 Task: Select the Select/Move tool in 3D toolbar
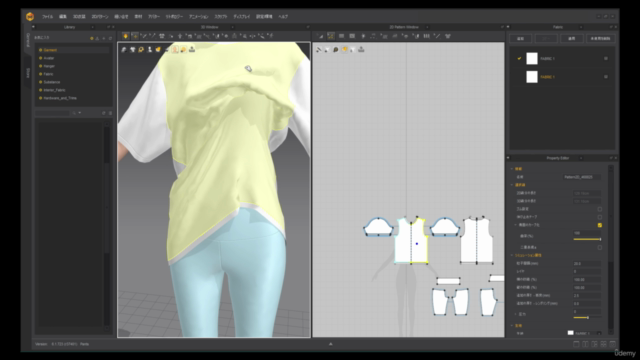coord(135,36)
